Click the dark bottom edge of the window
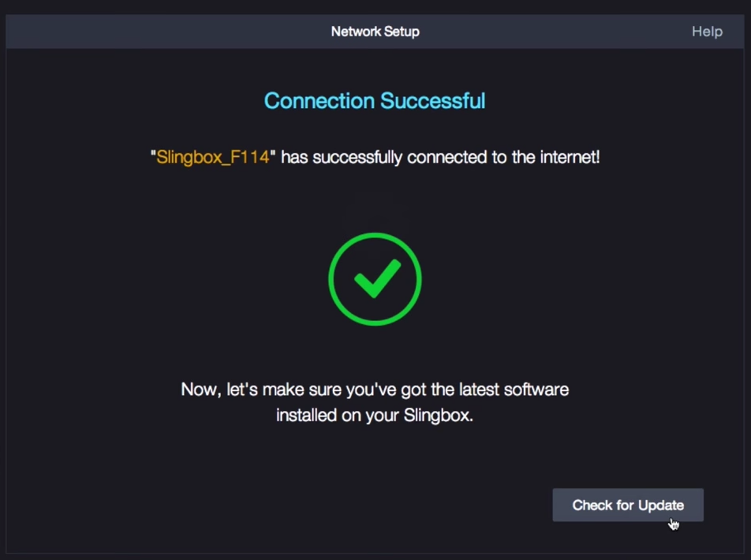The width and height of the screenshot is (751, 560). point(375,554)
